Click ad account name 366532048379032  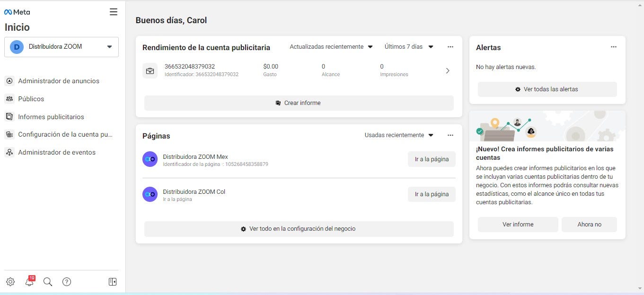click(190, 67)
